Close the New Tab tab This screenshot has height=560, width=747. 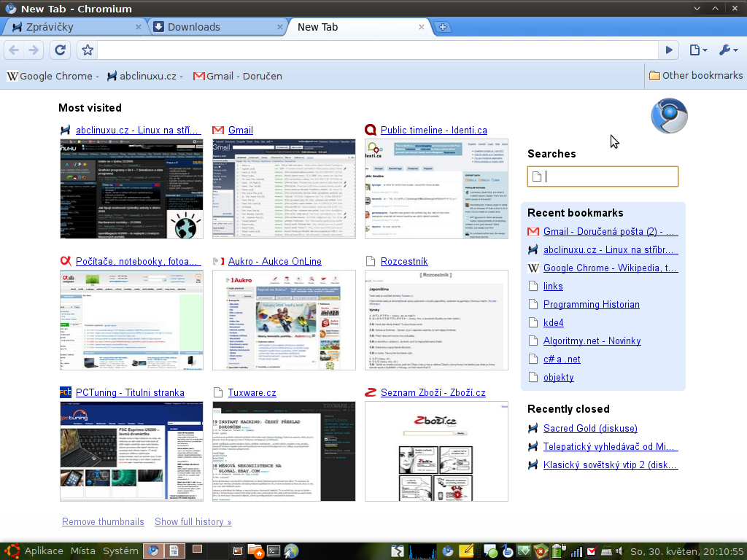[421, 27]
